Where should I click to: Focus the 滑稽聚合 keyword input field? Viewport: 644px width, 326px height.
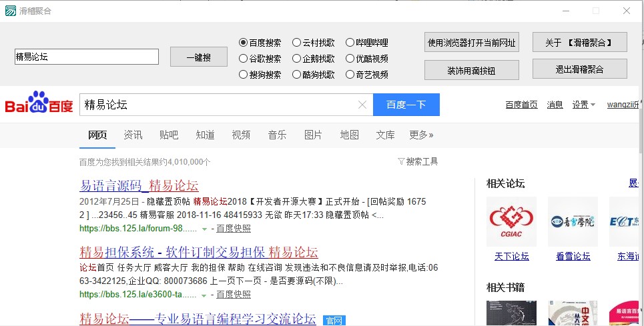pyautogui.click(x=87, y=57)
